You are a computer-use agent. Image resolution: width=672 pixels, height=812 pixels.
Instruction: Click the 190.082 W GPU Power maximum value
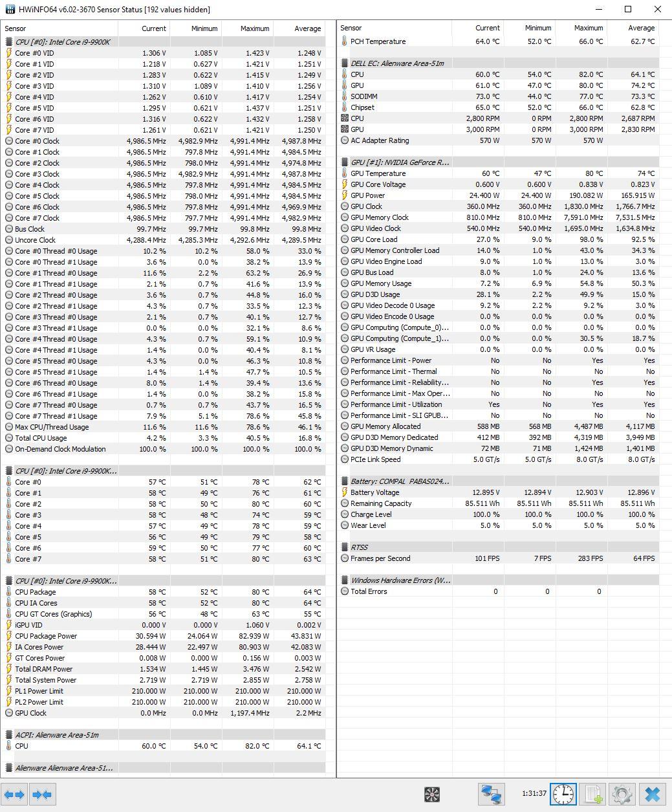[x=585, y=195]
